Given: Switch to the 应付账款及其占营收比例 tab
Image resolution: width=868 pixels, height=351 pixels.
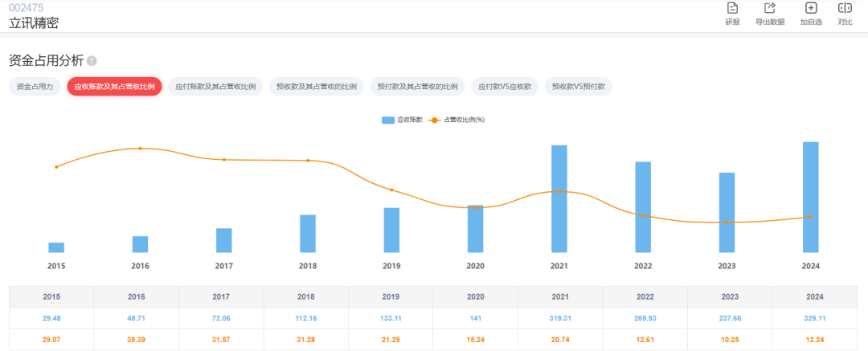Looking at the screenshot, I should pyautogui.click(x=215, y=87).
